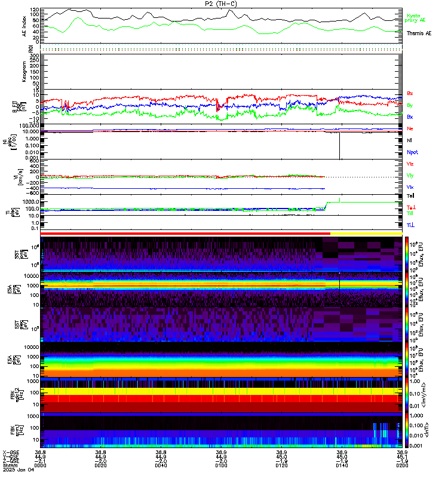Select the black Ni legend entry
448x478 pixels.
(x=409, y=140)
